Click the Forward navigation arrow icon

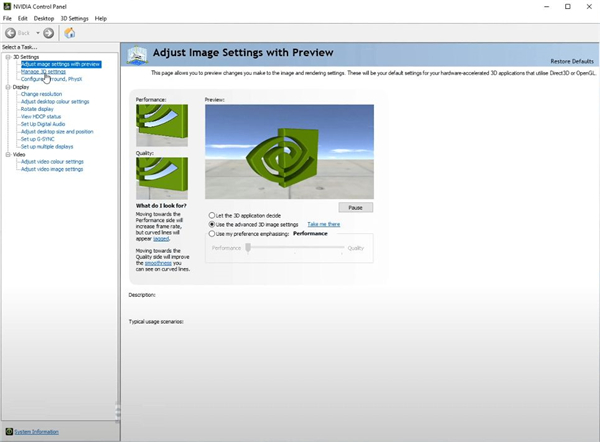coord(48,33)
